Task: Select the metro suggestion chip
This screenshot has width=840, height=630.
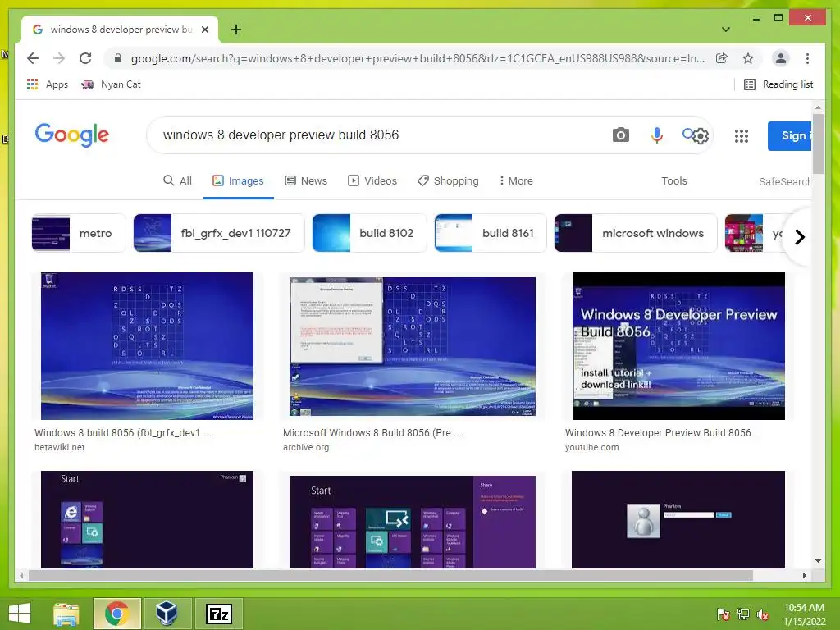Action: [78, 233]
